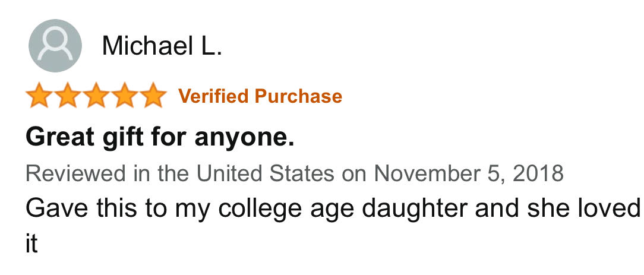Click the word "it" on the last line
This screenshot has width=644, height=275.
pos(31,244)
